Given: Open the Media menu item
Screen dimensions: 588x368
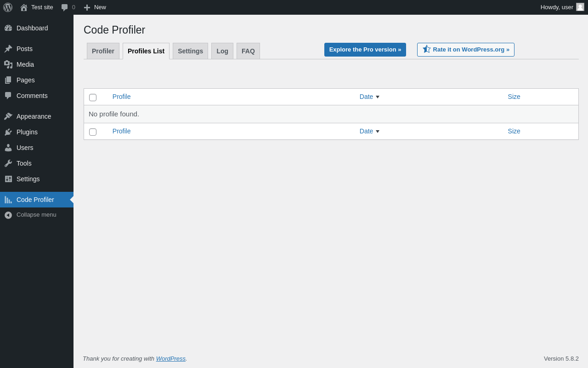Looking at the screenshot, I should (x=37, y=64).
